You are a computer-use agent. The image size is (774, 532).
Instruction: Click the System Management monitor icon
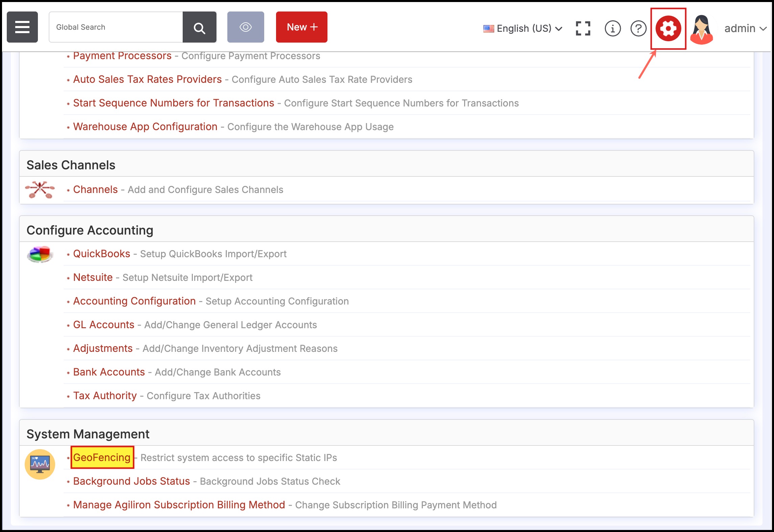[x=40, y=464]
